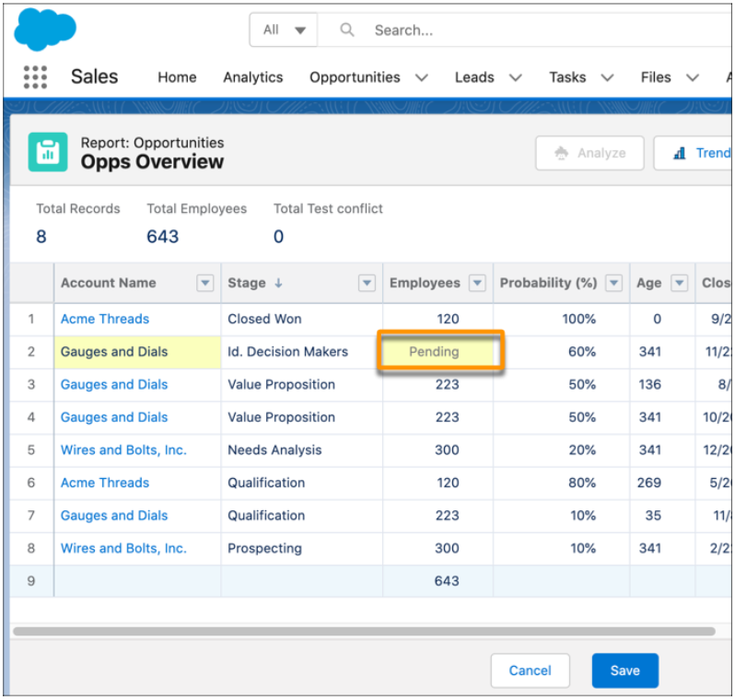Expand the Opportunities nav chevron
The image size is (735, 700).
coord(422,78)
